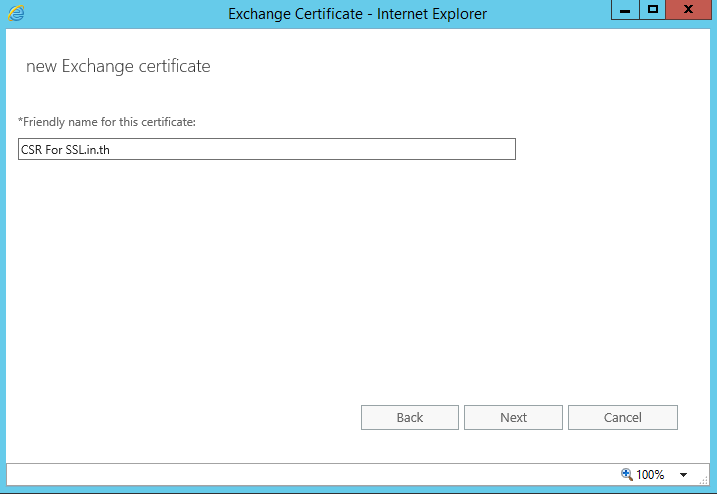Click the Next button
Screen dimensions: 717x494
click(x=513, y=417)
